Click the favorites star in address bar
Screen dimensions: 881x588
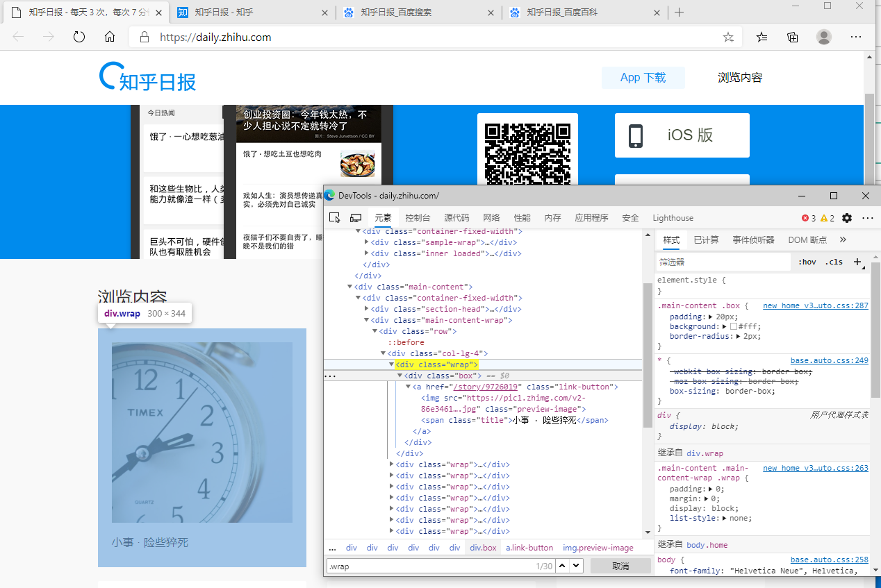[727, 37]
